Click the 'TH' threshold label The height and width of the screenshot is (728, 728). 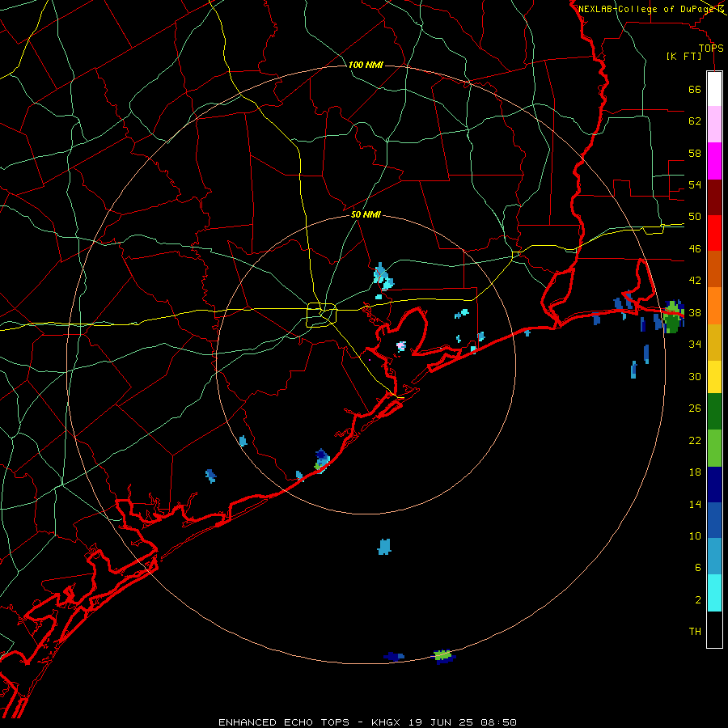[695, 632]
